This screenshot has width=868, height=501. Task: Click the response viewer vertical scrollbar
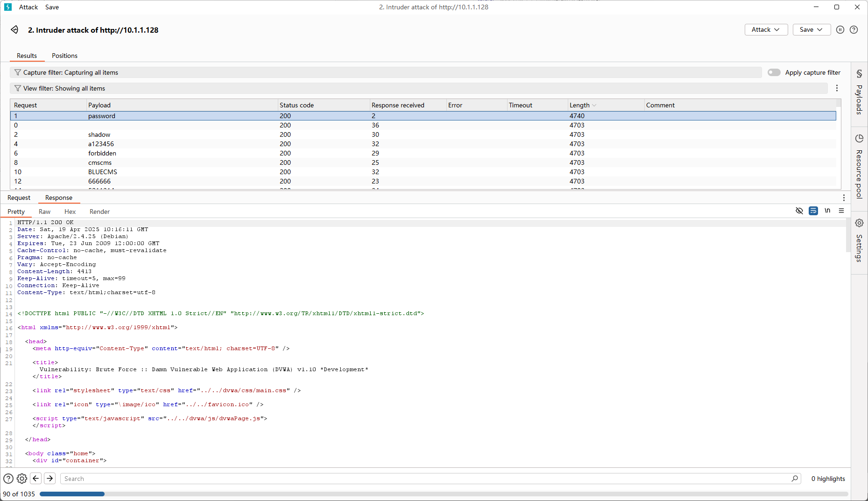coord(848,236)
